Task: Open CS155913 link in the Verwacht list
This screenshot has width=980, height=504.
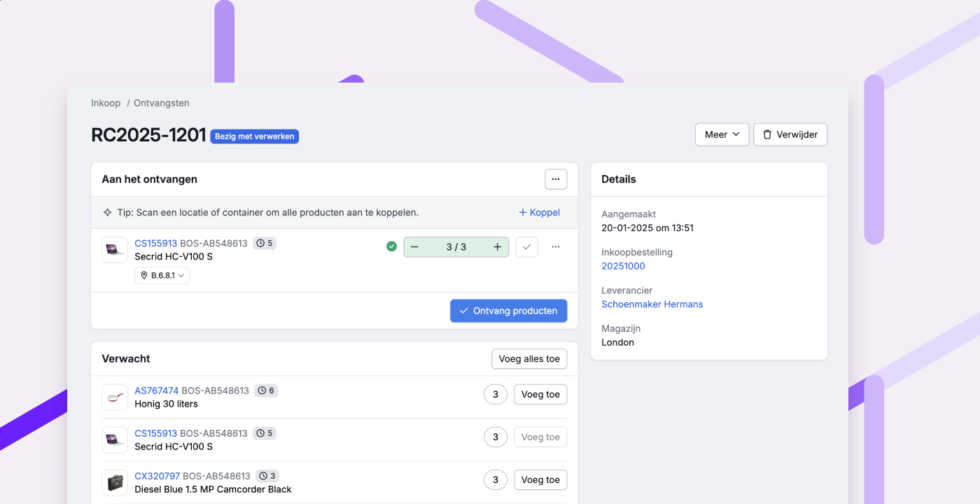Action: [156, 433]
